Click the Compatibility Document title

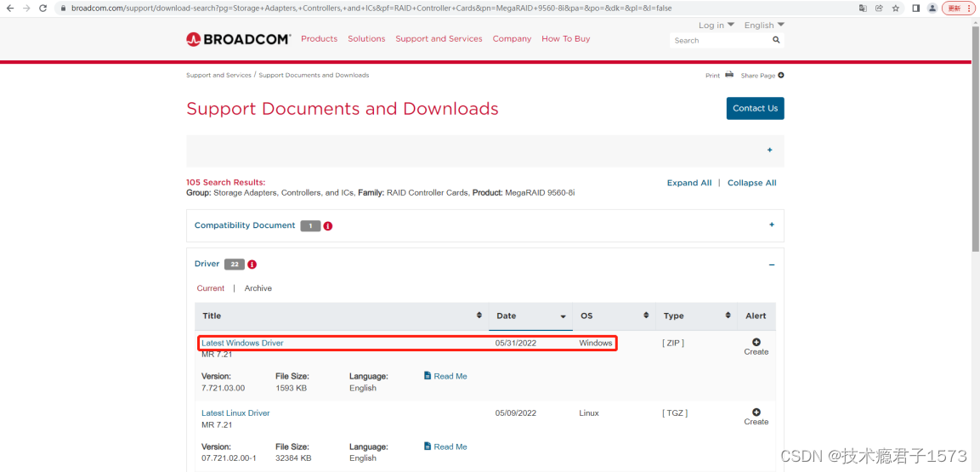pos(245,225)
